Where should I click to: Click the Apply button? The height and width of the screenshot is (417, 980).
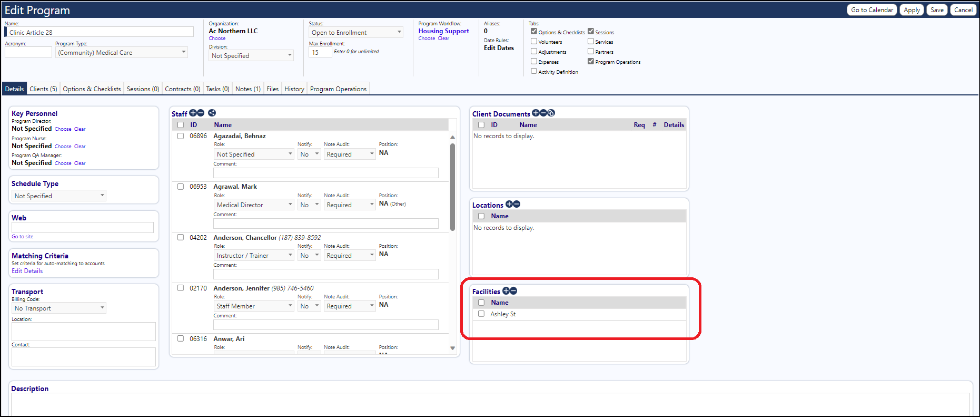pos(912,9)
